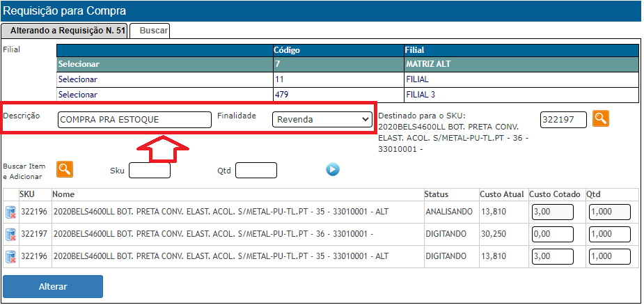The height and width of the screenshot is (305, 644).
Task: Open the Finalidade dropdown showing Revenda
Action: click(x=322, y=120)
